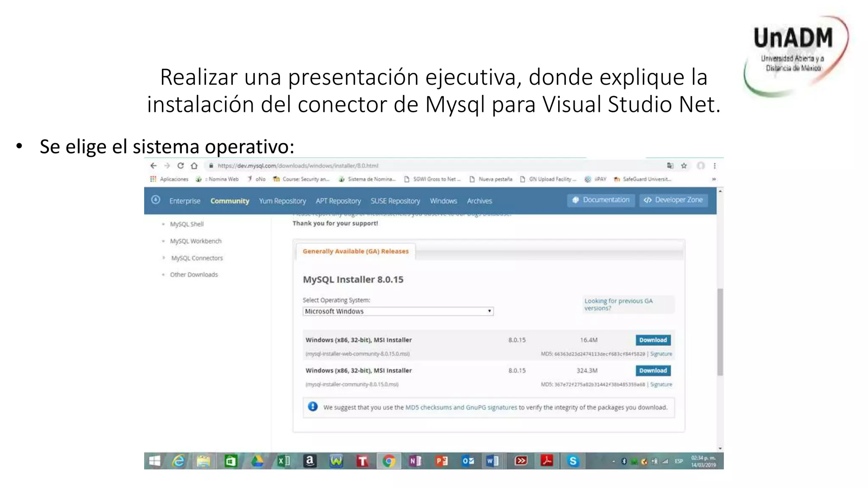Reload the MySQL download page
The image size is (868, 488).
click(181, 166)
